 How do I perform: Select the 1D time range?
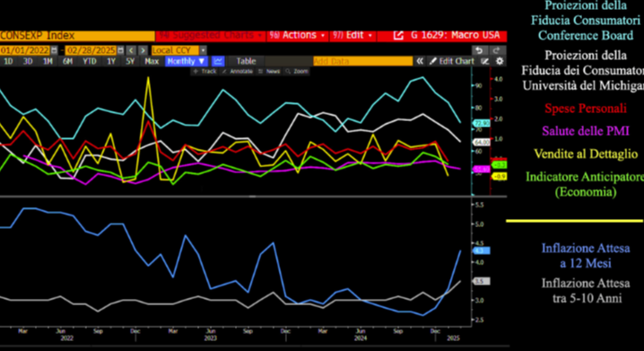(8, 61)
